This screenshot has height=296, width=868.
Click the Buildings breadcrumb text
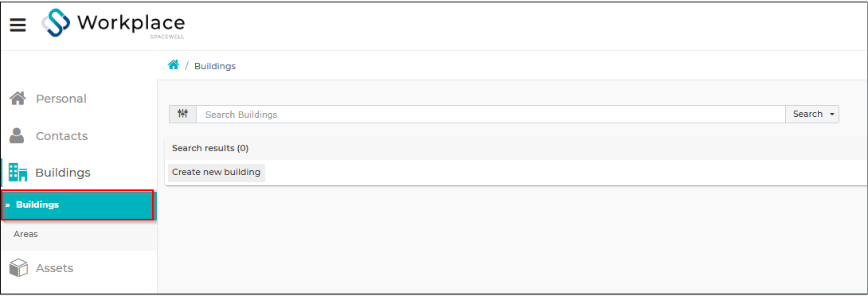[x=215, y=66]
